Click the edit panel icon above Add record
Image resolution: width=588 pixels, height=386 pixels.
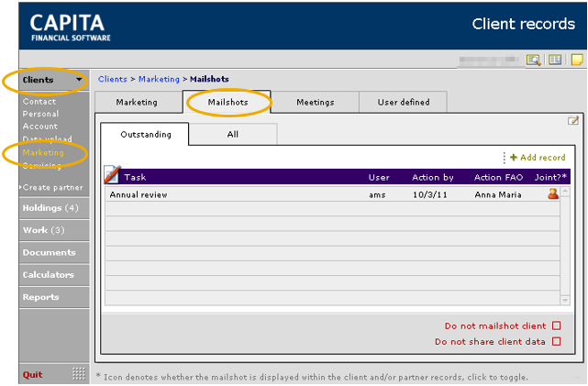pos(573,121)
